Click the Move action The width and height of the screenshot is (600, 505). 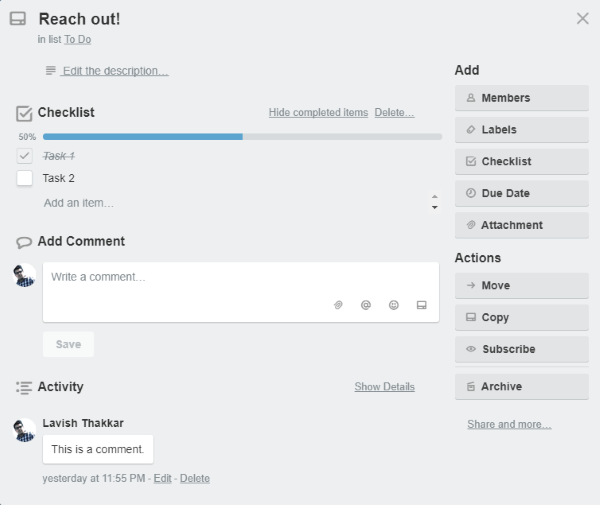pos(521,286)
